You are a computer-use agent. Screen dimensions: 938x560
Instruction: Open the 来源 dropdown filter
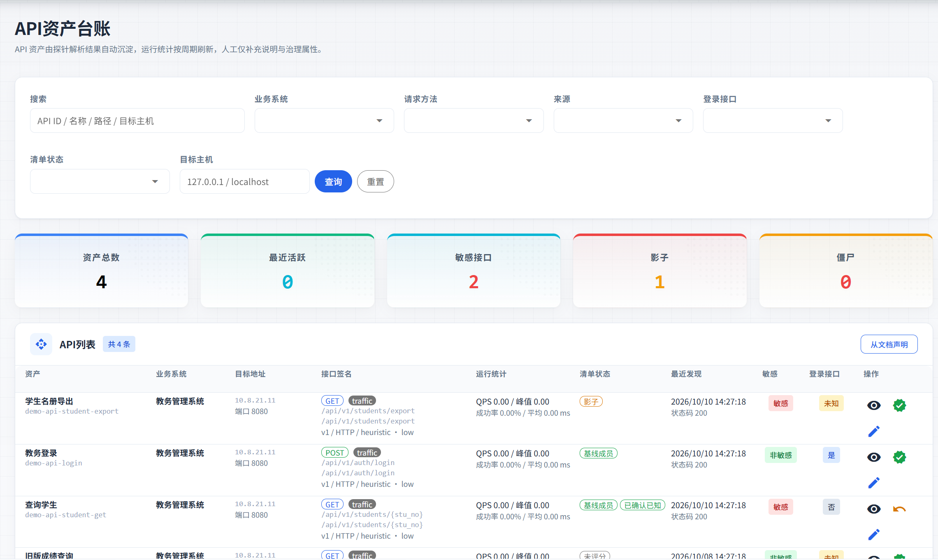623,120
